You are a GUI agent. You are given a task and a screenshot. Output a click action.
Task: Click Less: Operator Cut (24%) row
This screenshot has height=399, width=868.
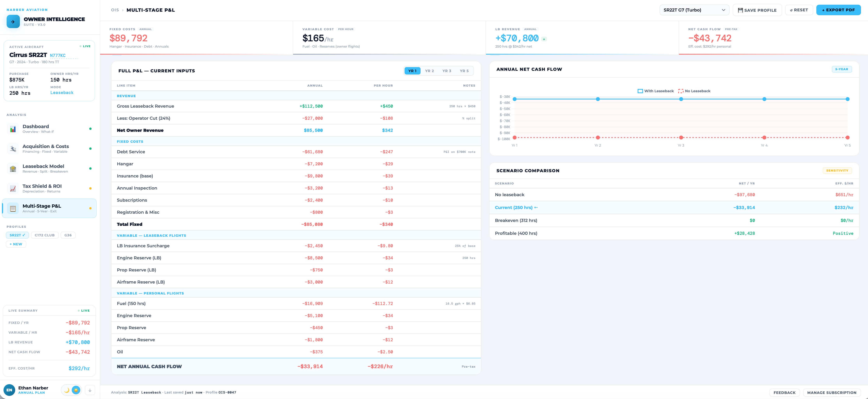tap(296, 118)
